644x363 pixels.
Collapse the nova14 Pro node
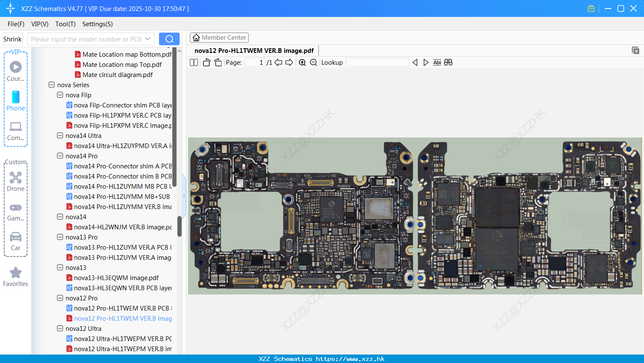(x=60, y=156)
